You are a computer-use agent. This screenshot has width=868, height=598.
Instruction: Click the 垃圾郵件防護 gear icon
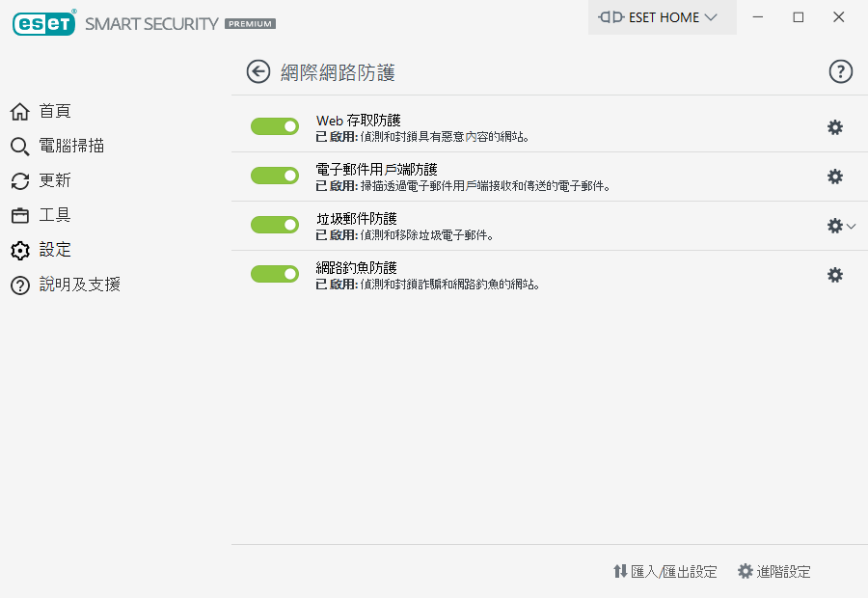834,226
